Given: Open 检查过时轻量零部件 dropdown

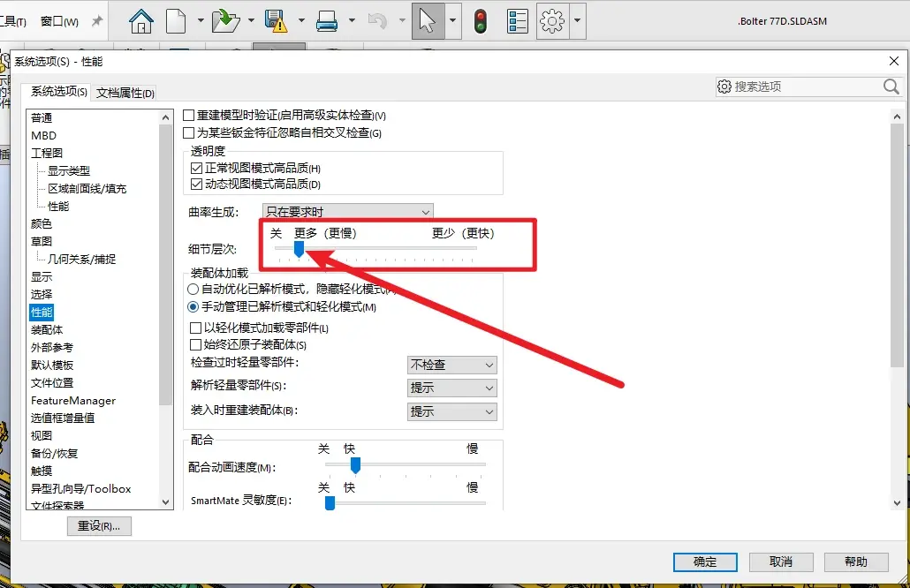Looking at the screenshot, I should coord(452,365).
